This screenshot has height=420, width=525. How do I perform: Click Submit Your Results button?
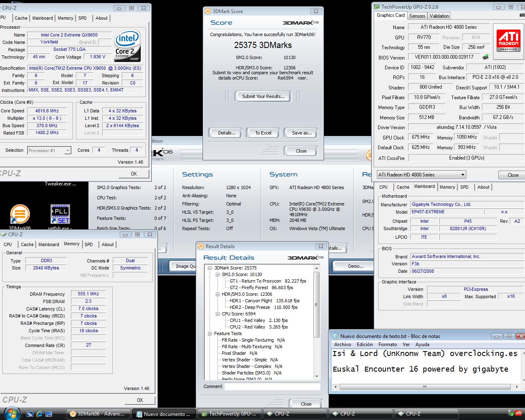pyautogui.click(x=263, y=96)
